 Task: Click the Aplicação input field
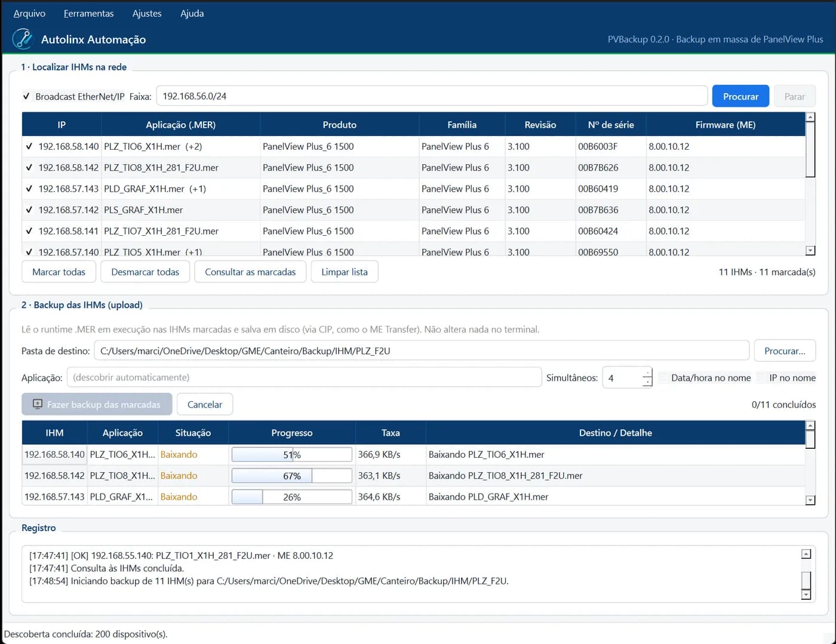304,377
